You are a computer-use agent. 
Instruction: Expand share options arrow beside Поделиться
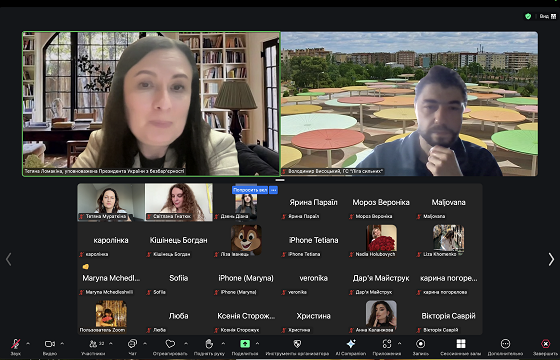[x=257, y=344]
